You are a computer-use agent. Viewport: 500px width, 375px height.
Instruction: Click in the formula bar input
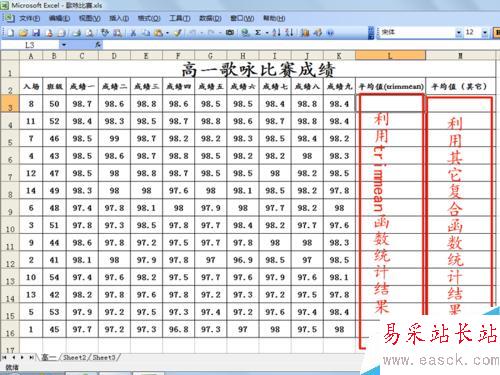coord(300,45)
